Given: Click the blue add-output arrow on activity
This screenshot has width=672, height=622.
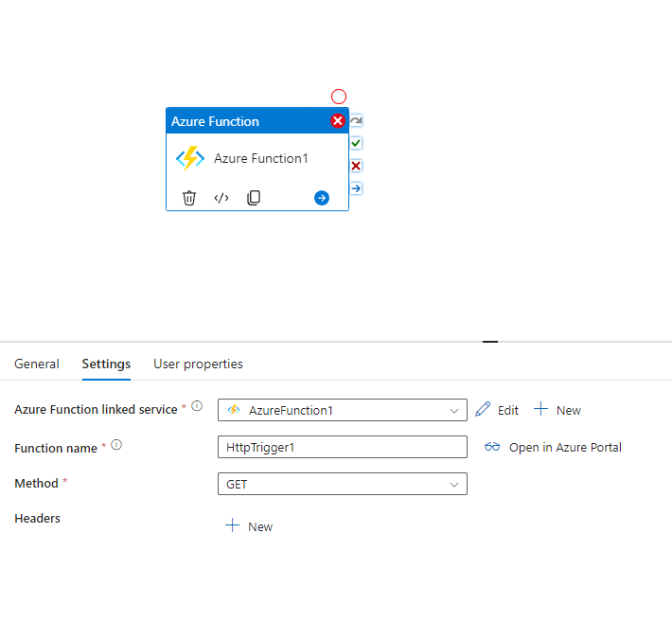Looking at the screenshot, I should point(322,198).
